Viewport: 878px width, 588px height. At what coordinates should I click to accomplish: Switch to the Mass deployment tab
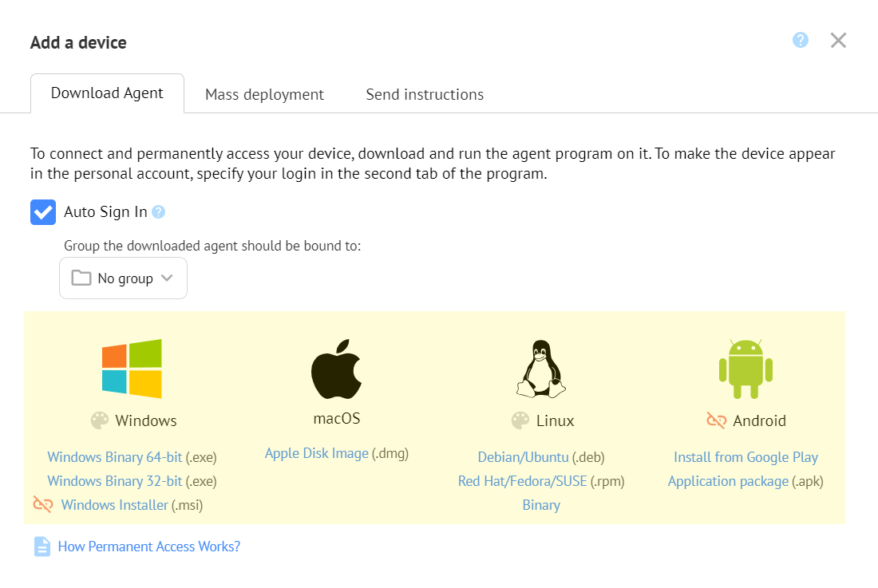pyautogui.click(x=264, y=94)
